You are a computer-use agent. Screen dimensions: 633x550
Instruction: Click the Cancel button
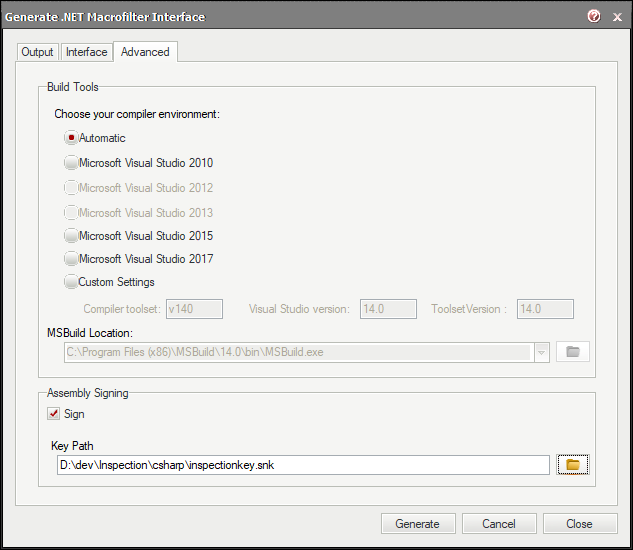[499, 523]
